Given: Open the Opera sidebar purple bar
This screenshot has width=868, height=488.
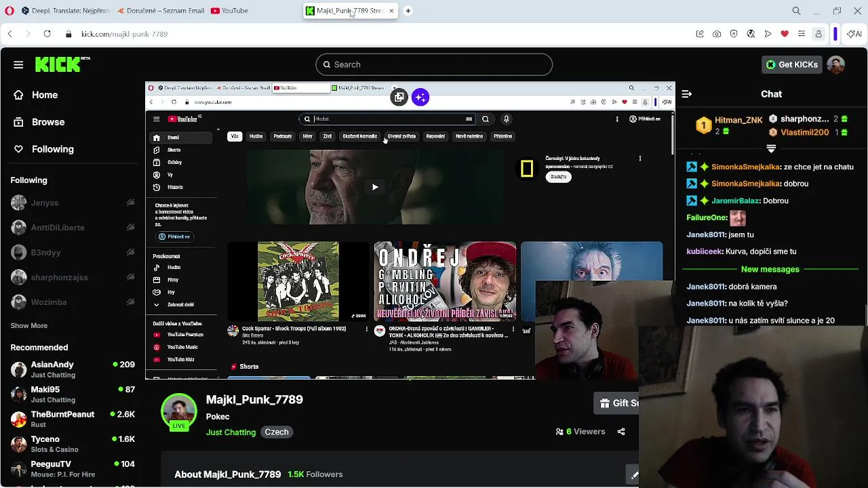Looking at the screenshot, I should [x=835, y=34].
